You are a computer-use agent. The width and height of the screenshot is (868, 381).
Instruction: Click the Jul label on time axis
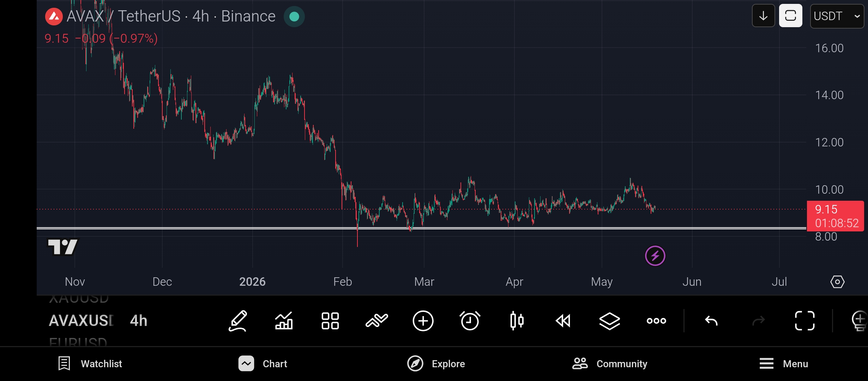[x=779, y=282]
